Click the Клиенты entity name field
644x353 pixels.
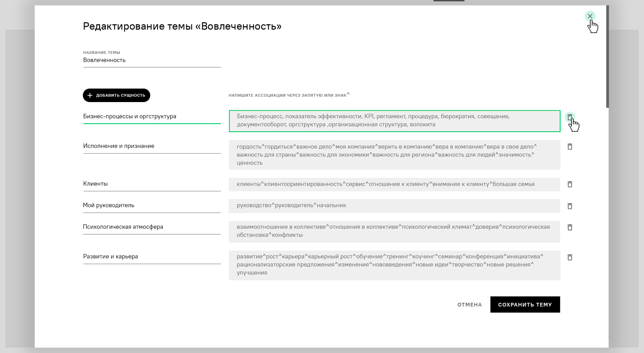pos(152,184)
